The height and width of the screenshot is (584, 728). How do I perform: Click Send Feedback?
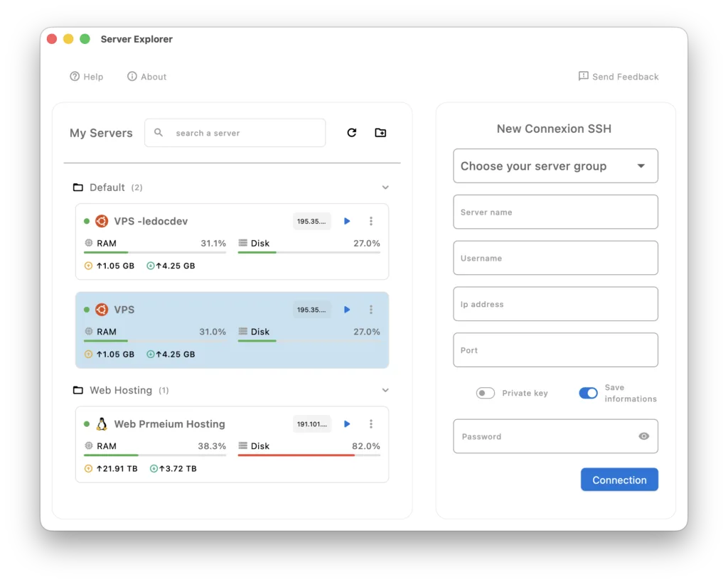click(618, 76)
